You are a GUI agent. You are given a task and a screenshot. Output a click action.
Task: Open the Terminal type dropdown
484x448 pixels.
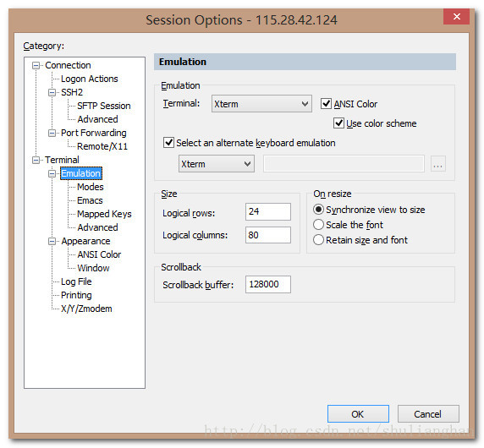coord(261,104)
